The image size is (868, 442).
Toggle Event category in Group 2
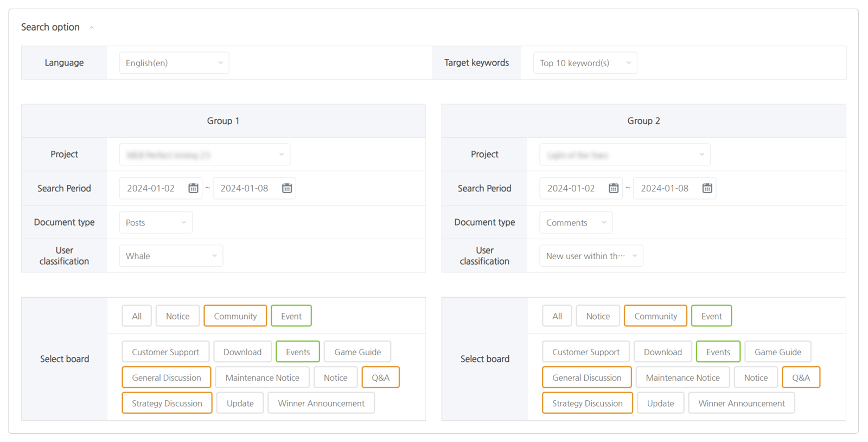tap(711, 316)
